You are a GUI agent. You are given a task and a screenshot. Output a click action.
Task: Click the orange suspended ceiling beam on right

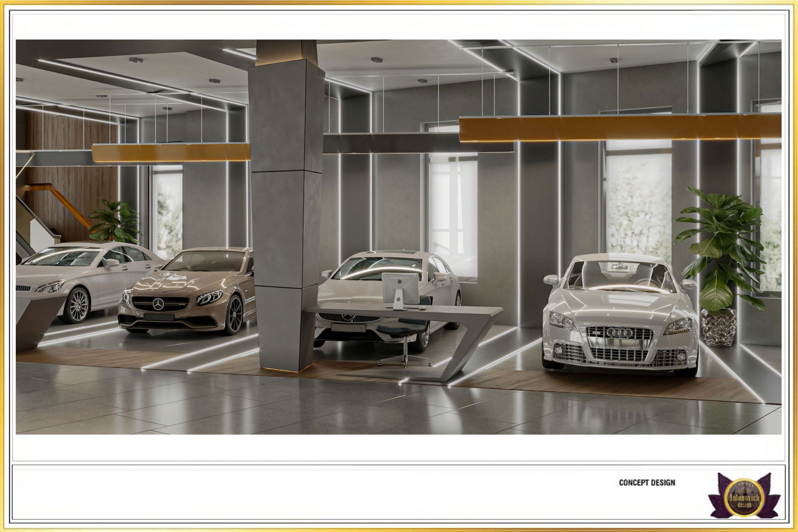[x=619, y=128]
